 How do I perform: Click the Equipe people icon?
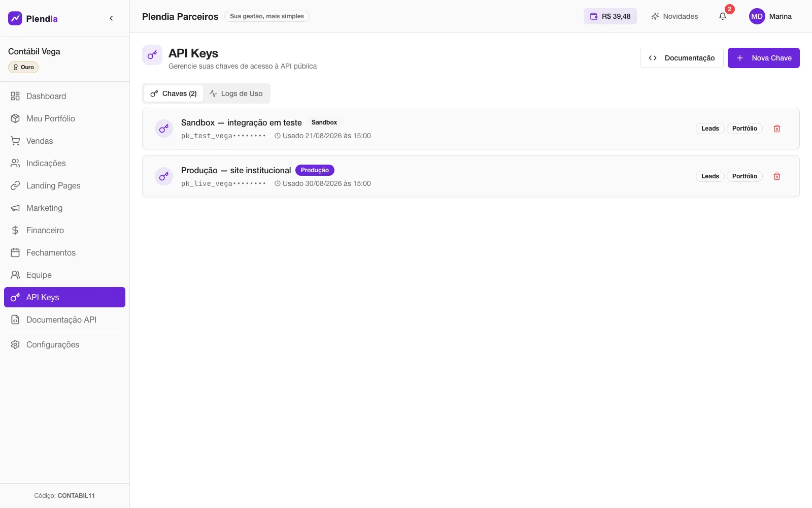tap(15, 275)
